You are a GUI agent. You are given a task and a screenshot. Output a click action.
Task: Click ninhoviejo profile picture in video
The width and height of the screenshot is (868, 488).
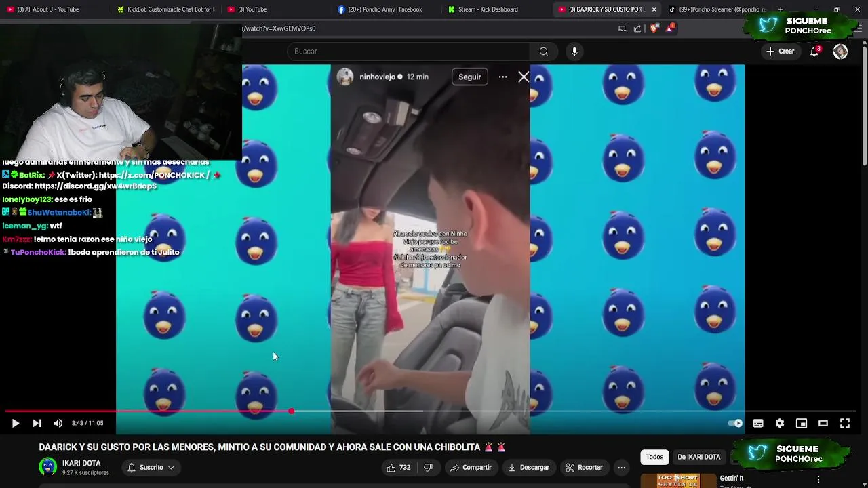(x=345, y=77)
